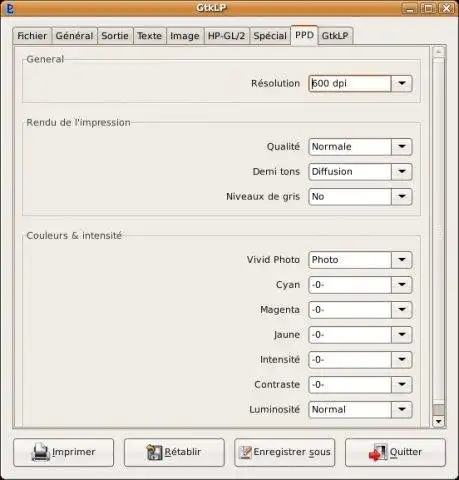Maximize the GtkLP window

[x=428, y=9]
